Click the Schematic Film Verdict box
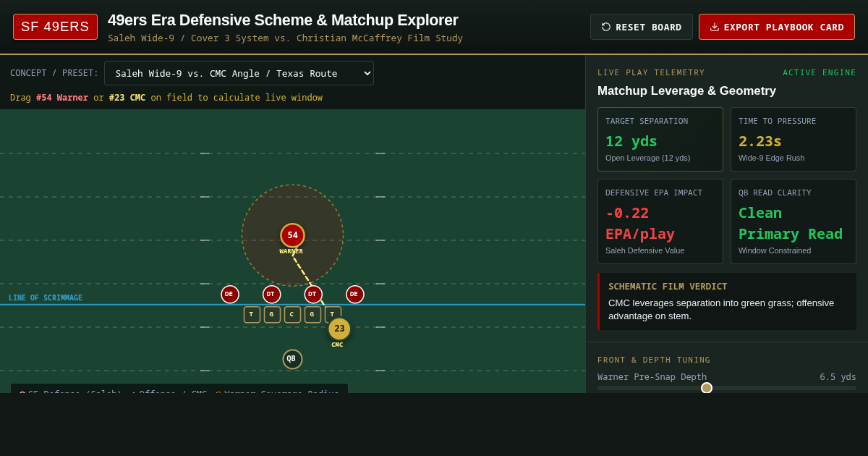 pos(727,301)
